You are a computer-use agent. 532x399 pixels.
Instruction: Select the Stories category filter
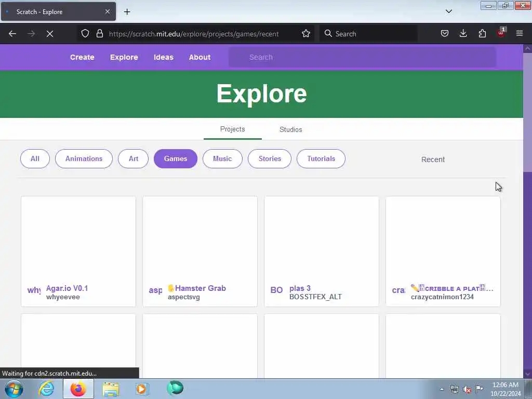(270, 159)
